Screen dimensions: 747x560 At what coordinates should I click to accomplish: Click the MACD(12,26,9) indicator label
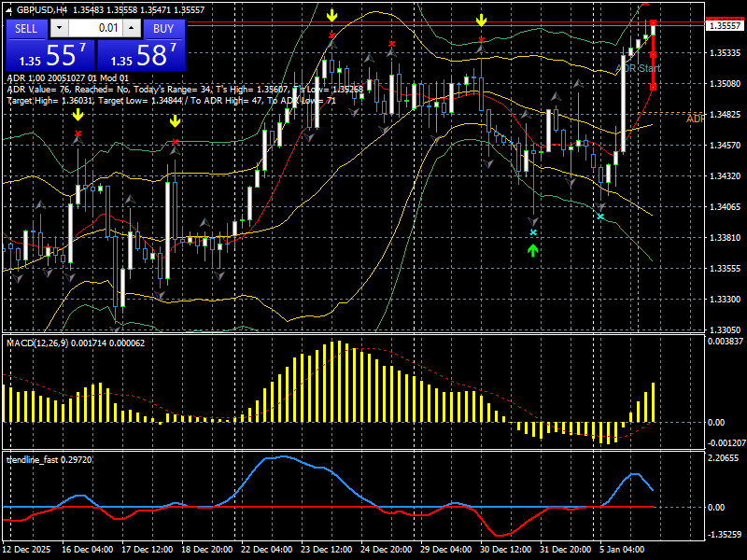coord(76,343)
